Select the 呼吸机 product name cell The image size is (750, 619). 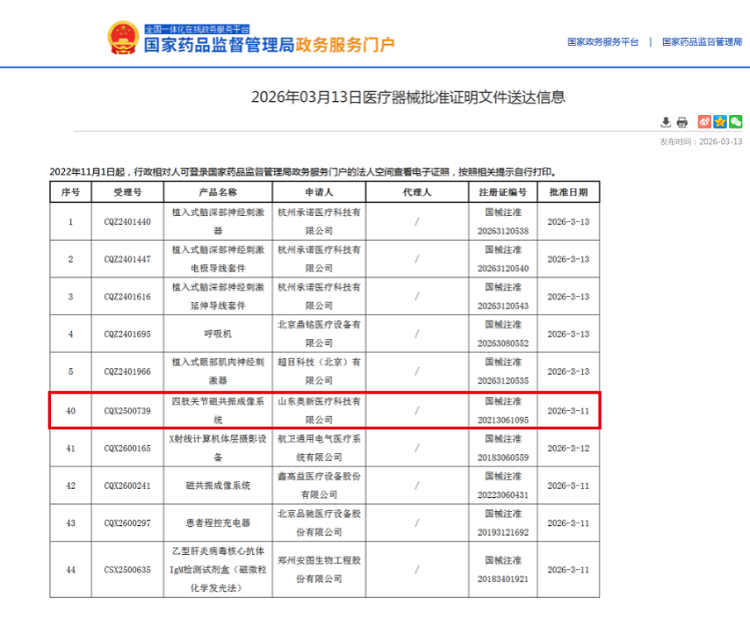click(218, 334)
